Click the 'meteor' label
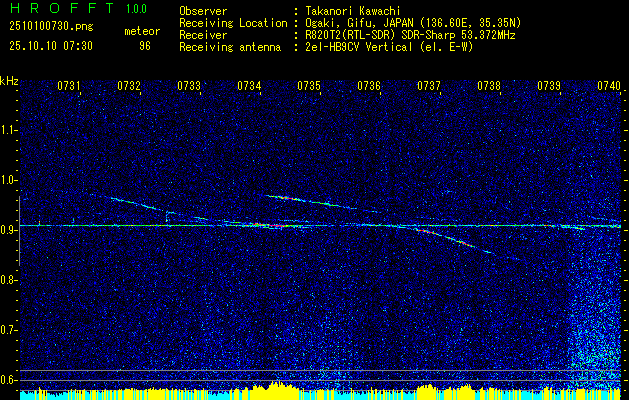 pyautogui.click(x=142, y=31)
